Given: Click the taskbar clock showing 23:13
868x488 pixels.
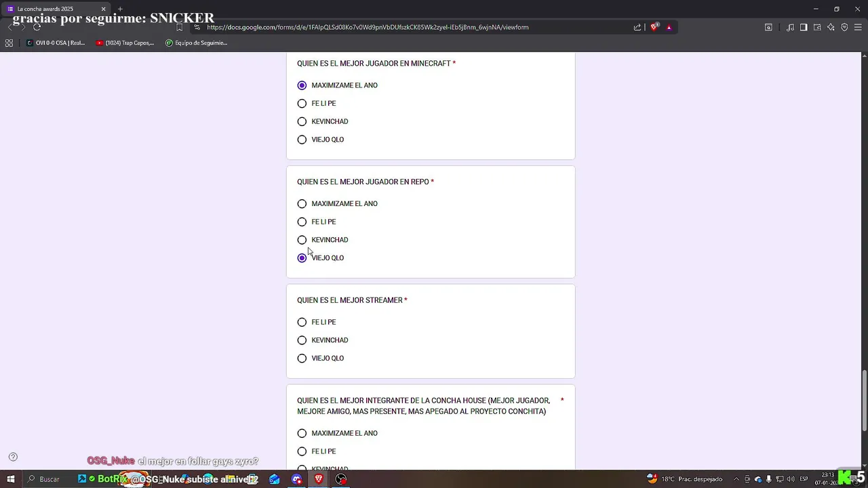Looking at the screenshot, I should pos(827,479).
